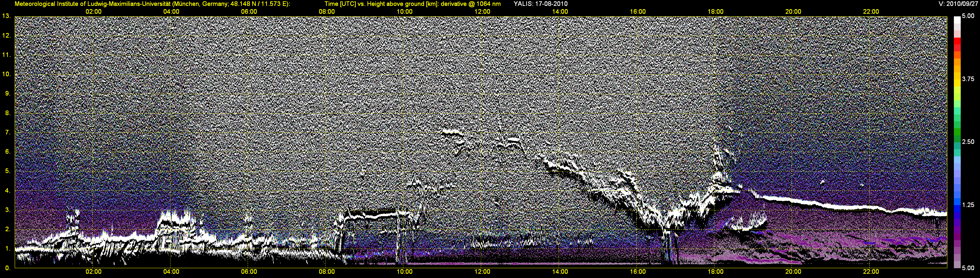Click the 10:00 label on the top time axis

[404, 11]
